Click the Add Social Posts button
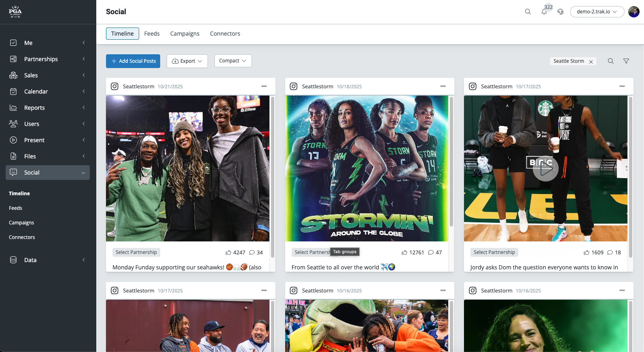Image resolution: width=644 pixels, height=352 pixels. 133,61
